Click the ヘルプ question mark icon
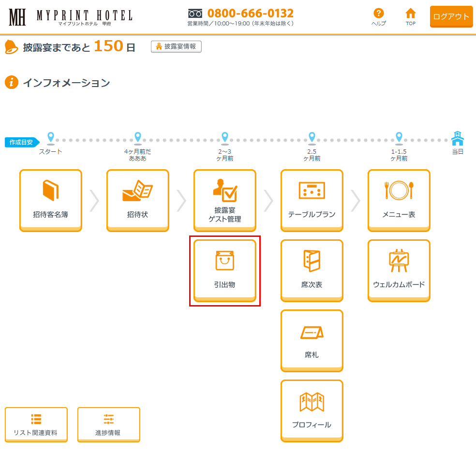This screenshot has height=454, width=476. point(379,14)
